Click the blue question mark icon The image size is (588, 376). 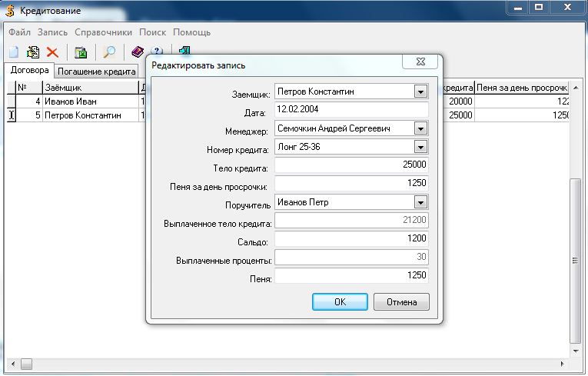(x=156, y=51)
